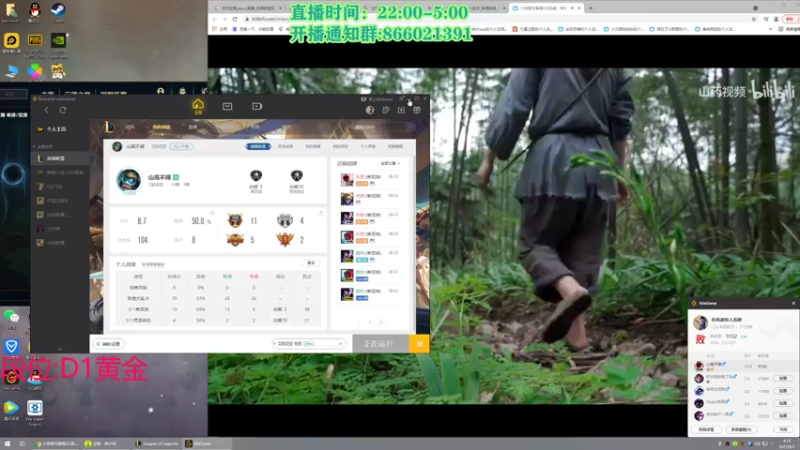
Task: Select 英雄联盟 in WeGame sidebar
Action: pyautogui.click(x=60, y=159)
